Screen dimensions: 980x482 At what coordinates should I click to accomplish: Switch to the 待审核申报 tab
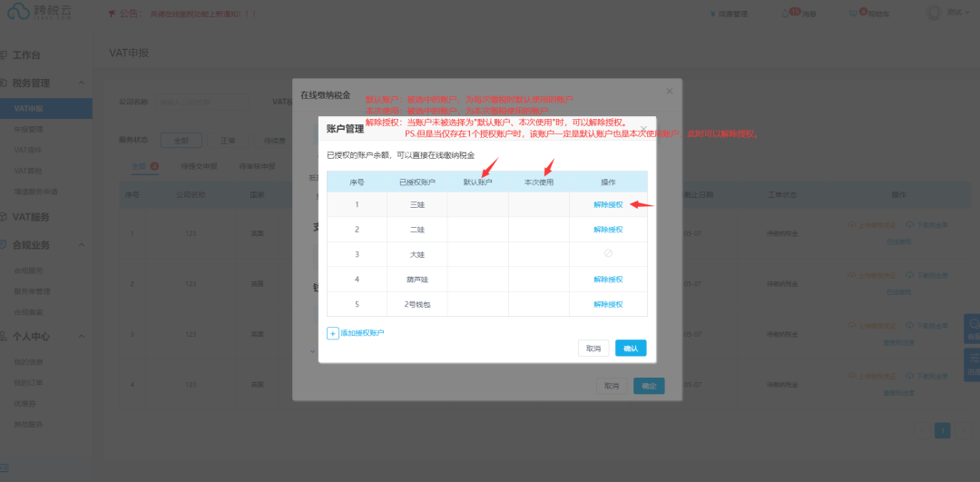(257, 166)
